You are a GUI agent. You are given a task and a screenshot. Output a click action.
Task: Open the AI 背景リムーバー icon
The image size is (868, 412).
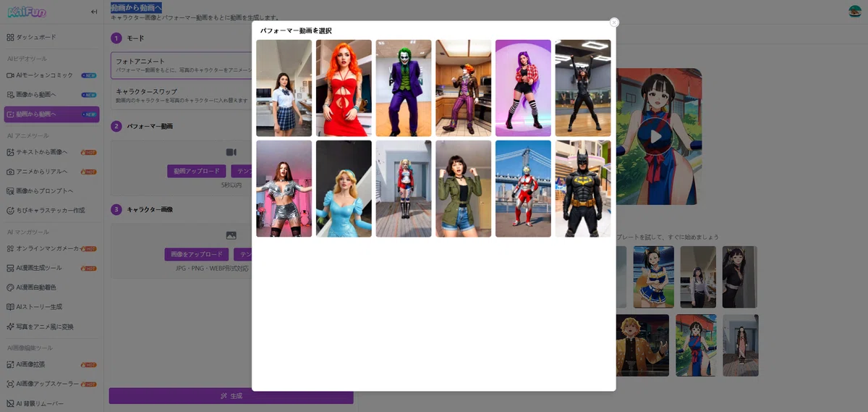(x=10, y=403)
